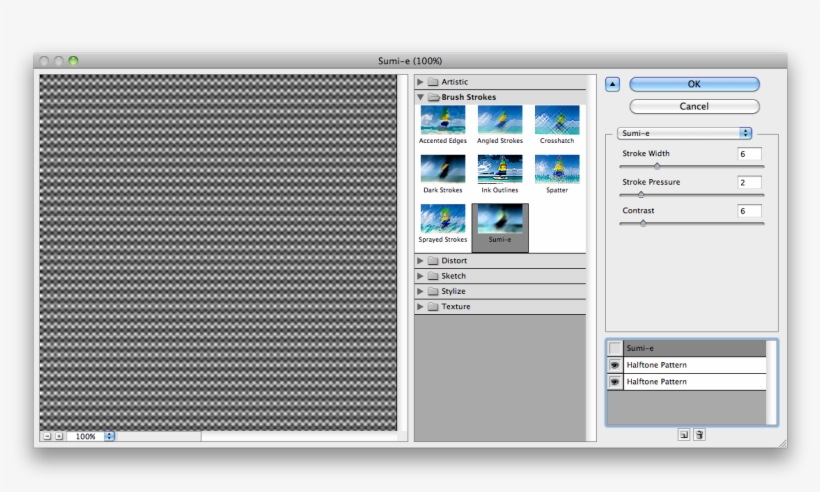The image size is (820, 492).
Task: Expand the Artistic filter category
Action: tap(420, 82)
